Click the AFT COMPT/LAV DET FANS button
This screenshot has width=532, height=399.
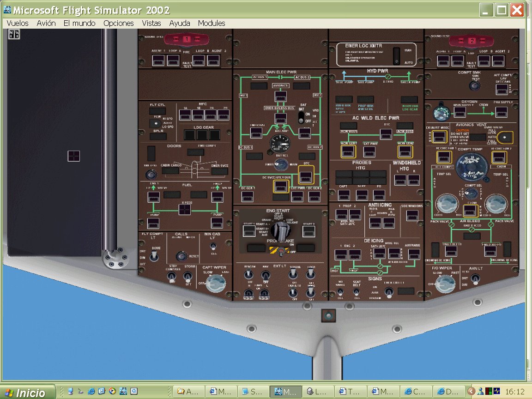pos(502,89)
